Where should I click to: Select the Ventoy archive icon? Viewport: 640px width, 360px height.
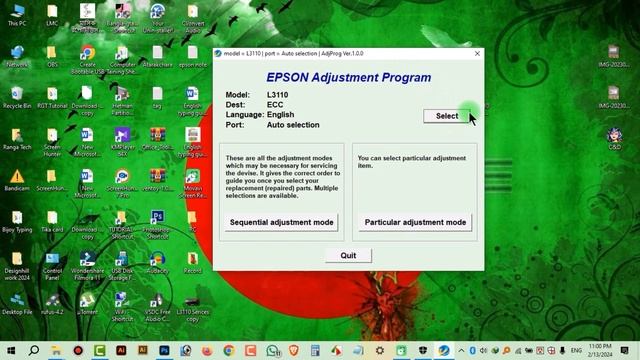tap(157, 180)
